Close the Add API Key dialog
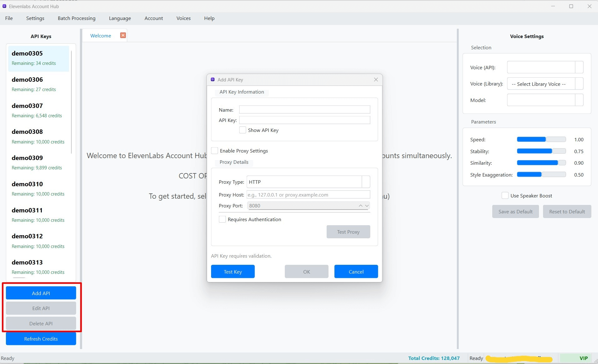The height and width of the screenshot is (364, 598). click(x=376, y=80)
